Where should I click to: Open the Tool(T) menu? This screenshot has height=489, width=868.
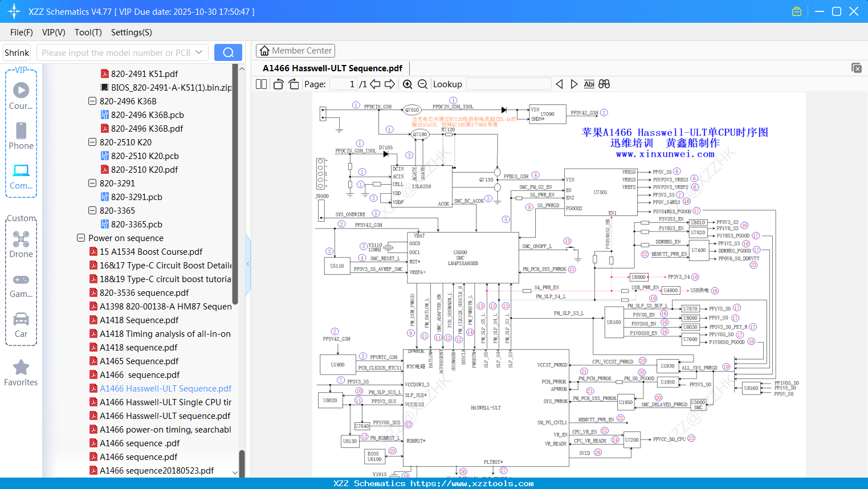(88, 32)
